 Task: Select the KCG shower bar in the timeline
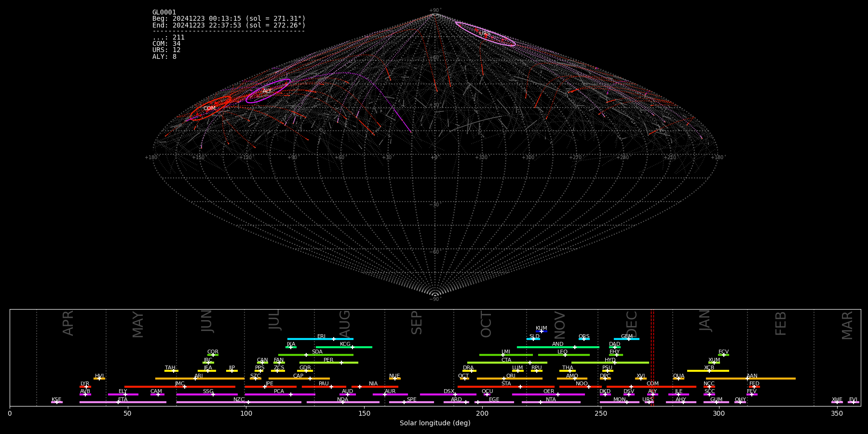tap(344, 347)
